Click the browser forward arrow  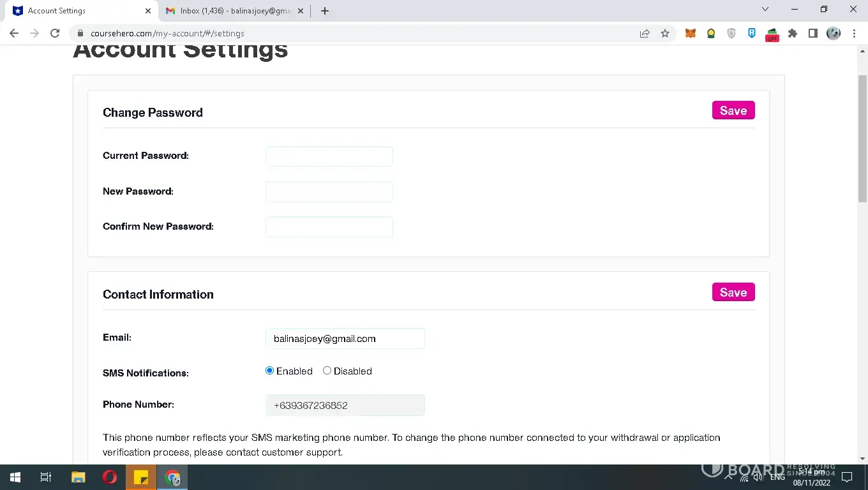coord(34,33)
